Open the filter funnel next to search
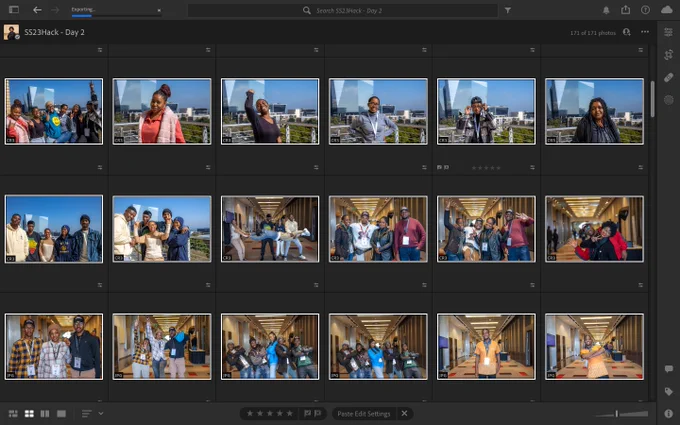The height and width of the screenshot is (425, 680). tap(507, 10)
